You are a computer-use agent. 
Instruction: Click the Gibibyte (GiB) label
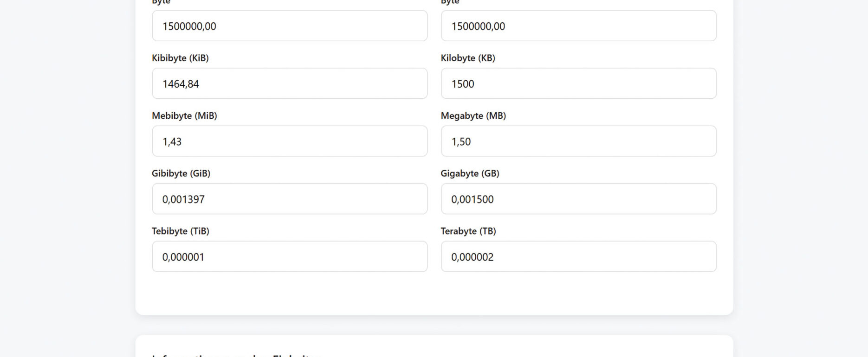(x=181, y=173)
